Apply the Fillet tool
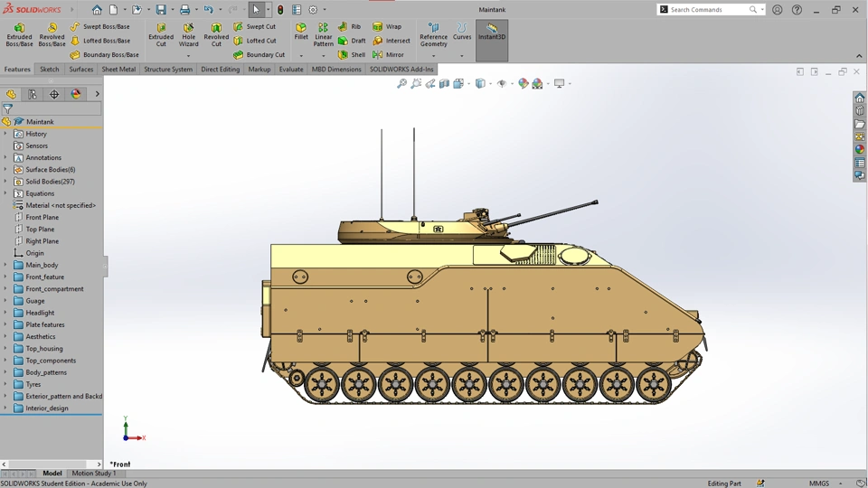The image size is (868, 488). (301, 32)
